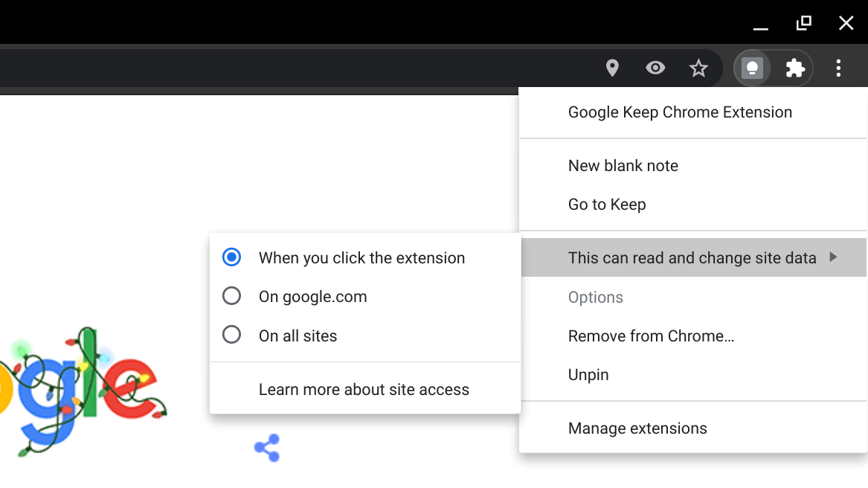Image resolution: width=868 pixels, height=488 pixels.
Task: Select "When you click the extension" radio
Action: point(231,257)
